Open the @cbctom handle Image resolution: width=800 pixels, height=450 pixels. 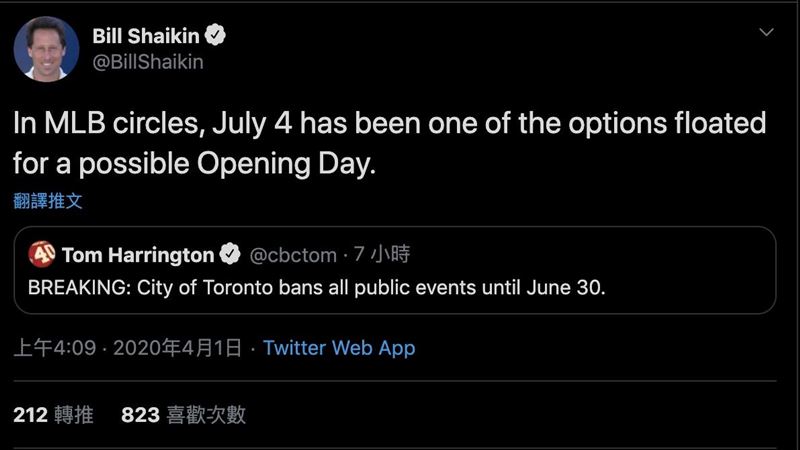(293, 255)
